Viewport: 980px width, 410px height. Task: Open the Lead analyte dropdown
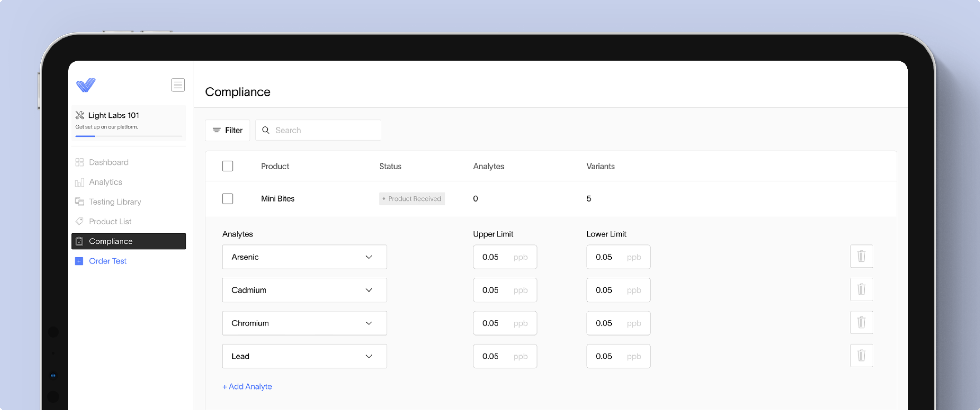pyautogui.click(x=304, y=356)
